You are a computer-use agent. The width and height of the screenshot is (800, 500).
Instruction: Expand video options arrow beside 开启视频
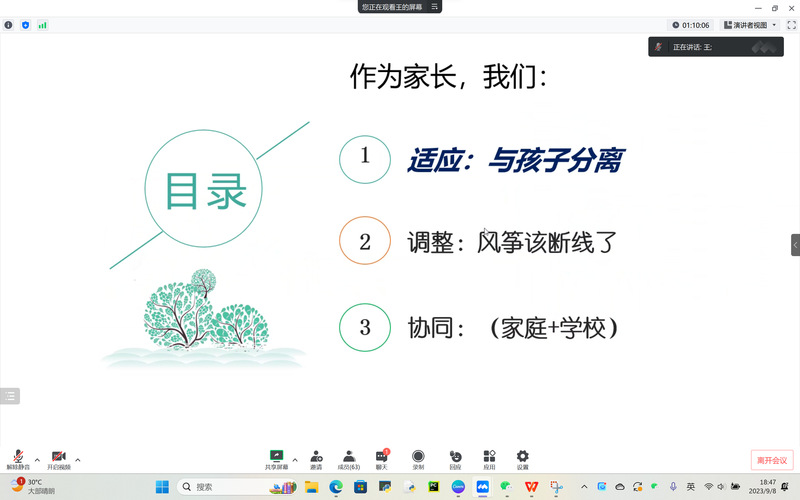78,459
